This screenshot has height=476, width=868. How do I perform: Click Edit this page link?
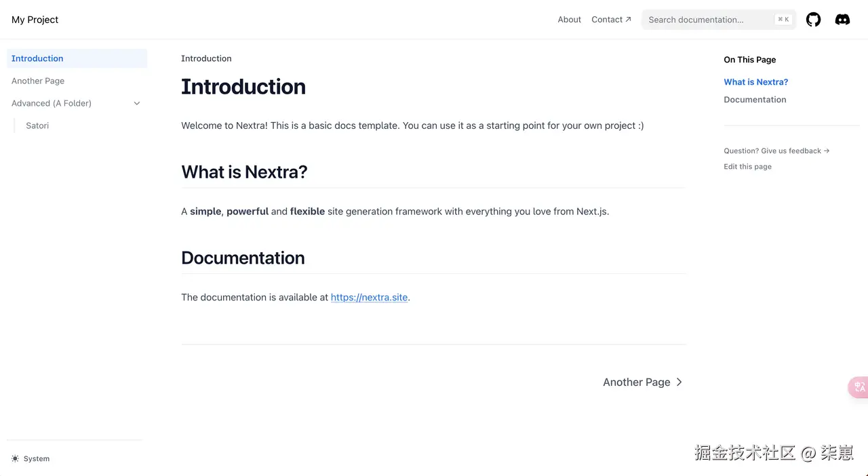(x=747, y=167)
